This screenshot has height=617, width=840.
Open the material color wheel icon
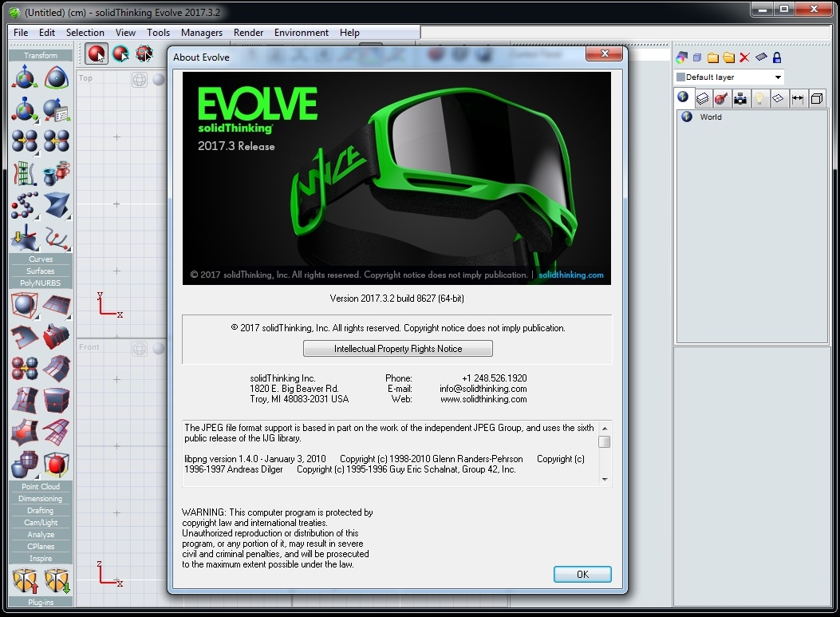681,57
